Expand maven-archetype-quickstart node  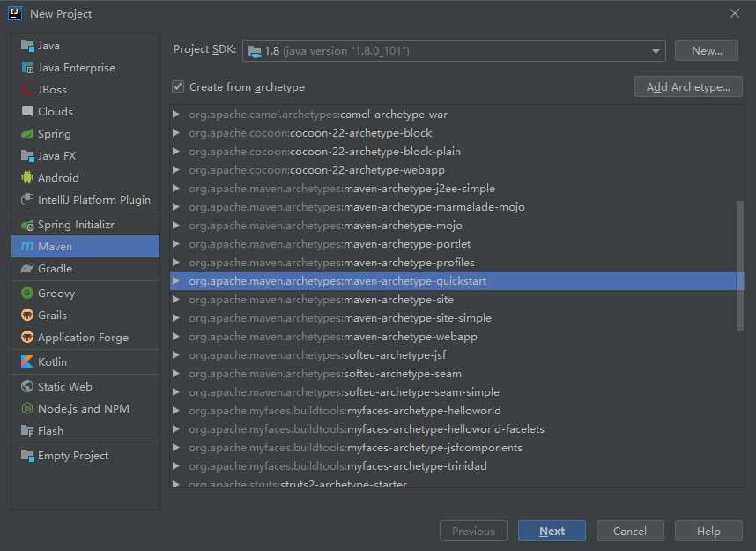[176, 281]
